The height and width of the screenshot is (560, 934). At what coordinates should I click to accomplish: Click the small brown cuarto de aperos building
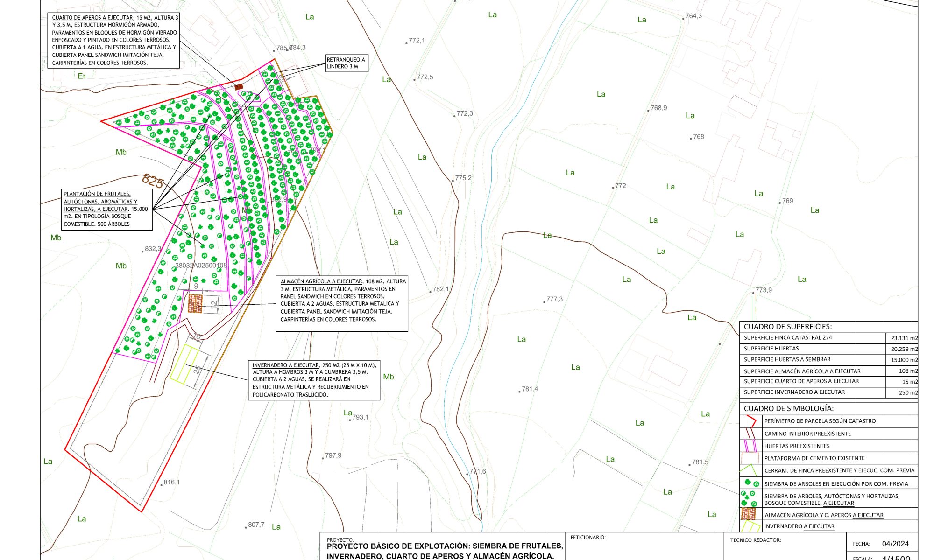(x=239, y=86)
